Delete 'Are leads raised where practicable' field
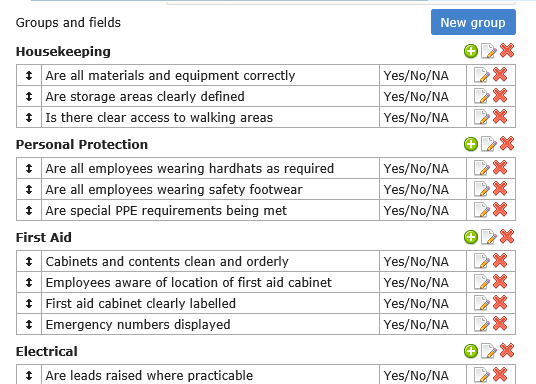Image resolution: width=536 pixels, height=384 pixels. tap(500, 374)
